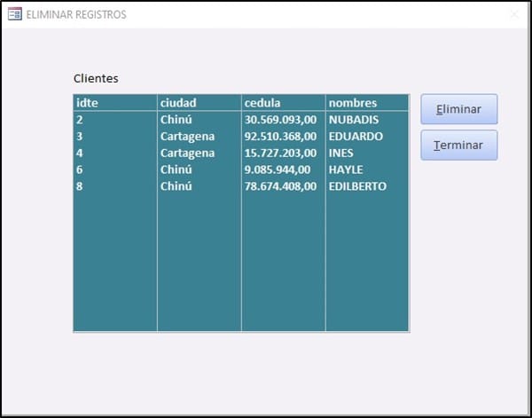Select the ciudad column header
Viewport: 532px width, 418px height.
pos(199,103)
